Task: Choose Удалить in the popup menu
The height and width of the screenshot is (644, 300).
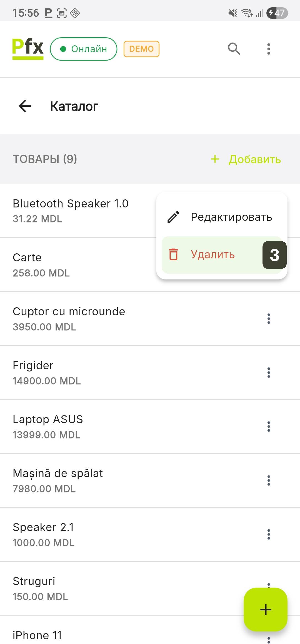Action: (213, 255)
